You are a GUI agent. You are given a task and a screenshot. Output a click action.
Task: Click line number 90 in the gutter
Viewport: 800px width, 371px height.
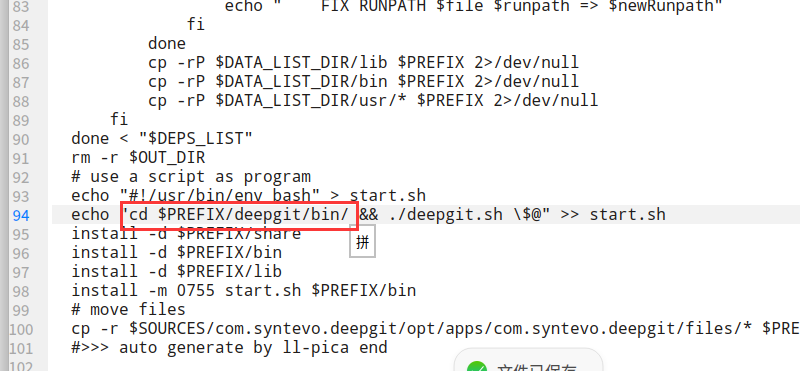21,139
